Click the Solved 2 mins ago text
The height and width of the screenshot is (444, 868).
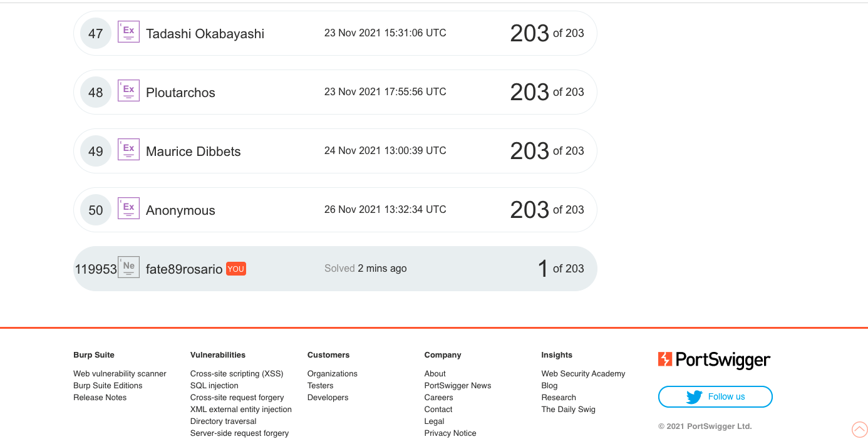365,268
